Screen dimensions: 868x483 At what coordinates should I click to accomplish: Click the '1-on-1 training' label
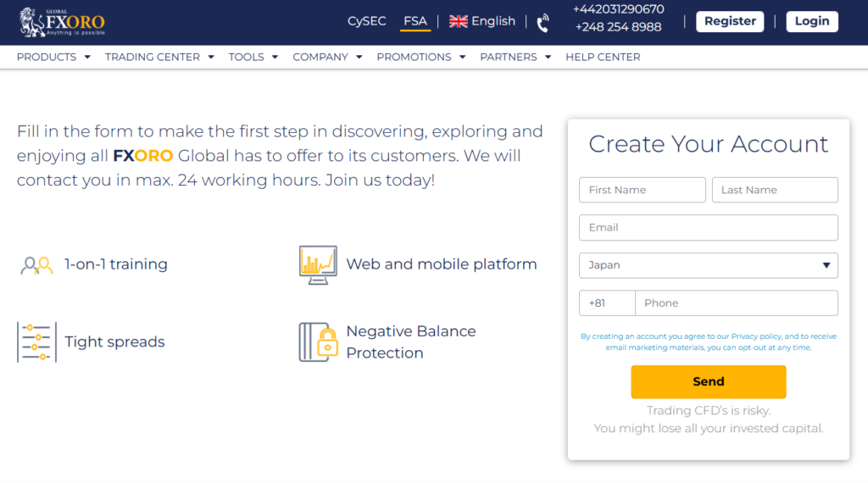pos(115,264)
